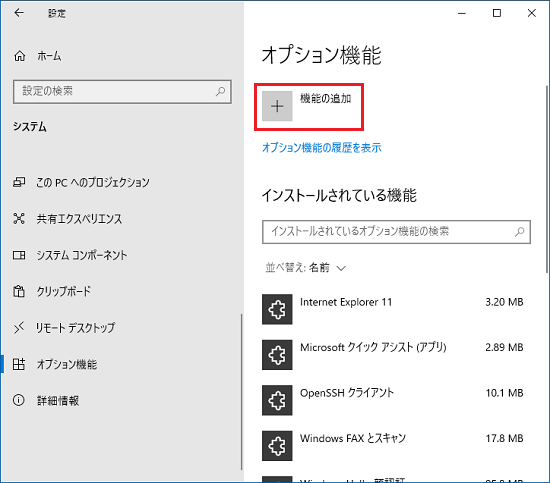Click the 3.20 MB size value
550x483 pixels.
(504, 302)
